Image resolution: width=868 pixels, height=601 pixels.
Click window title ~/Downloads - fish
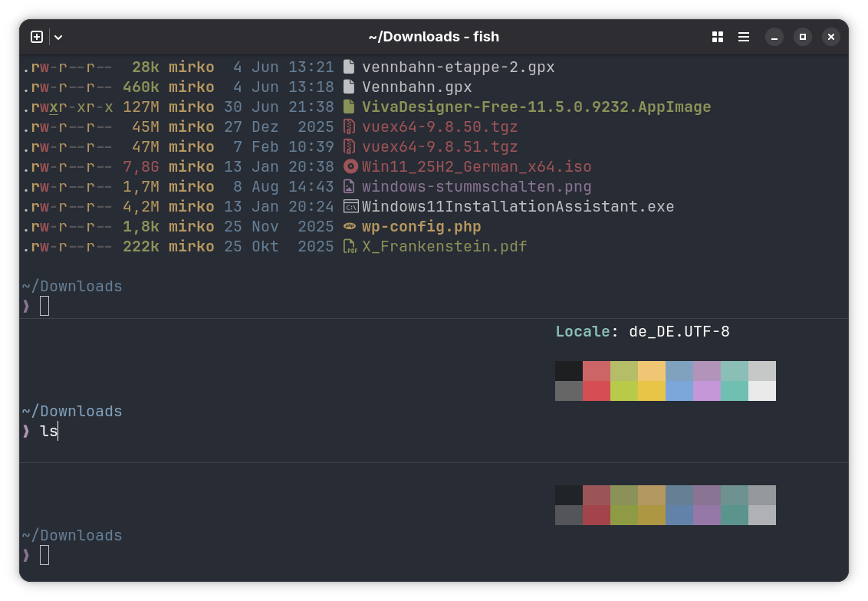pos(434,37)
